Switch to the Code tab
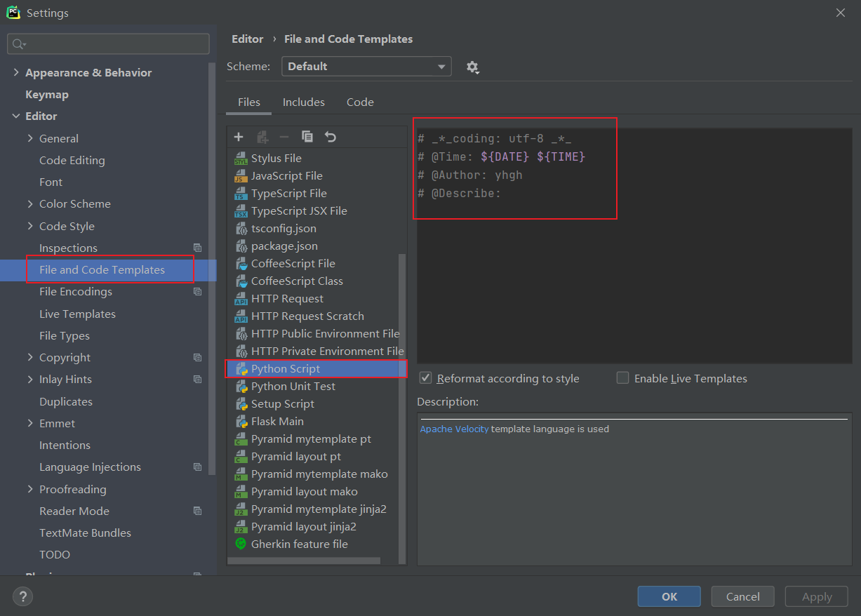 [360, 102]
